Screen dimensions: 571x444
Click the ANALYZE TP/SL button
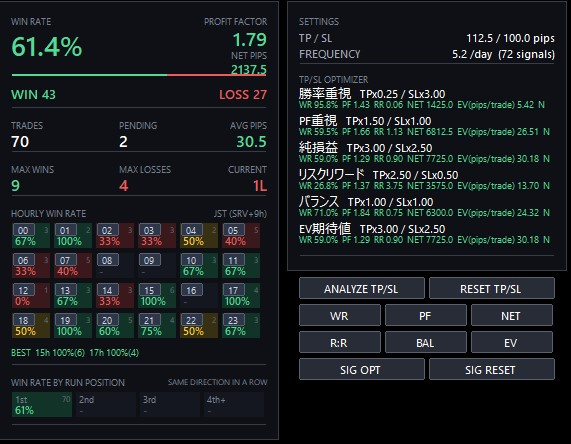click(x=362, y=288)
